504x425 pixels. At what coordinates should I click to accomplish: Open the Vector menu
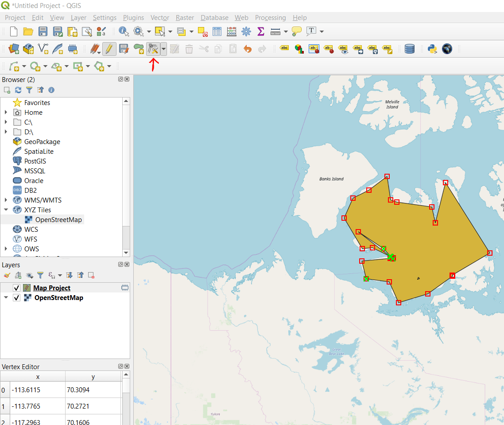(159, 18)
